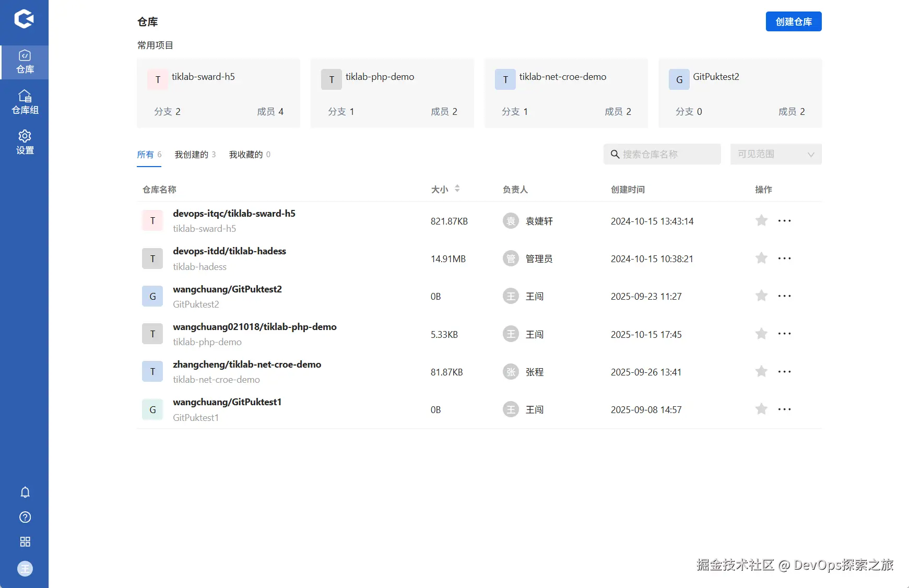Click the date 2024-10-15 13:43:14
Viewport: 909px width, 588px height.
coord(652,221)
